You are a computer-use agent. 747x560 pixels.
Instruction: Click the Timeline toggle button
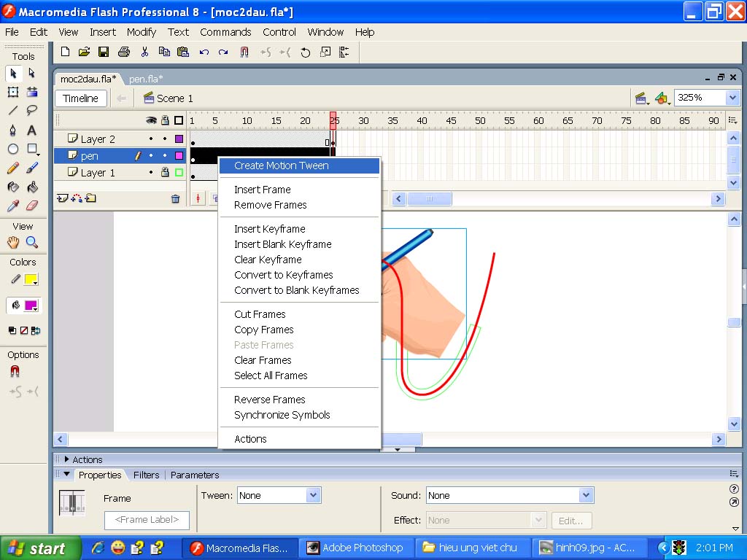tap(80, 98)
